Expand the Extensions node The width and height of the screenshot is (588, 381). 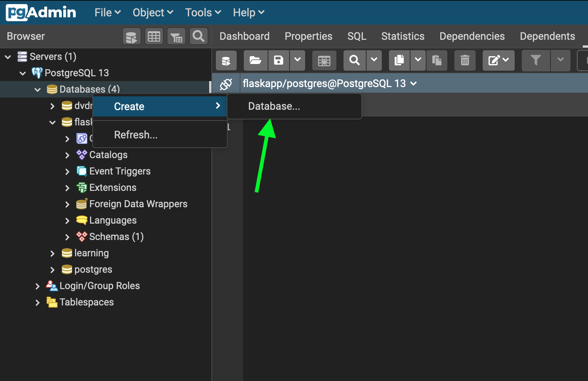tap(67, 188)
